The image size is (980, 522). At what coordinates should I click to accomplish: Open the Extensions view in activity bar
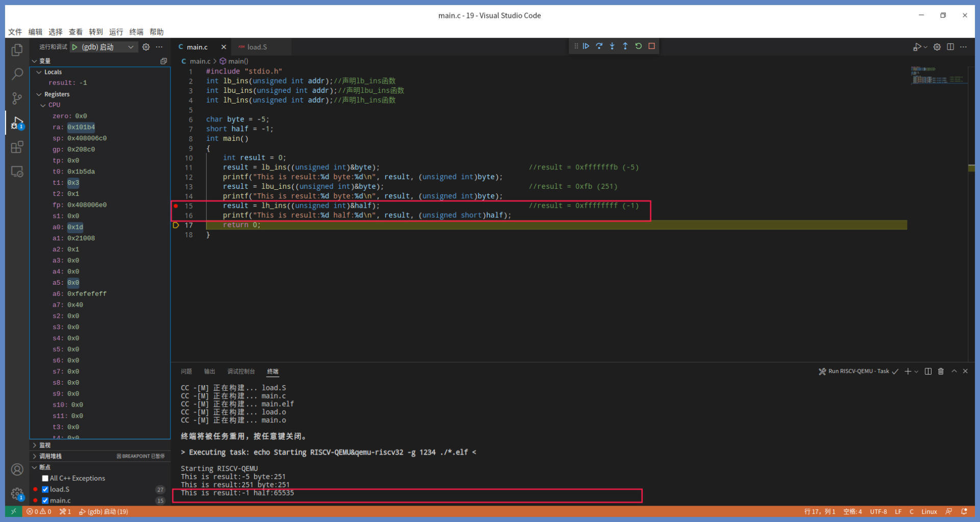pos(17,147)
